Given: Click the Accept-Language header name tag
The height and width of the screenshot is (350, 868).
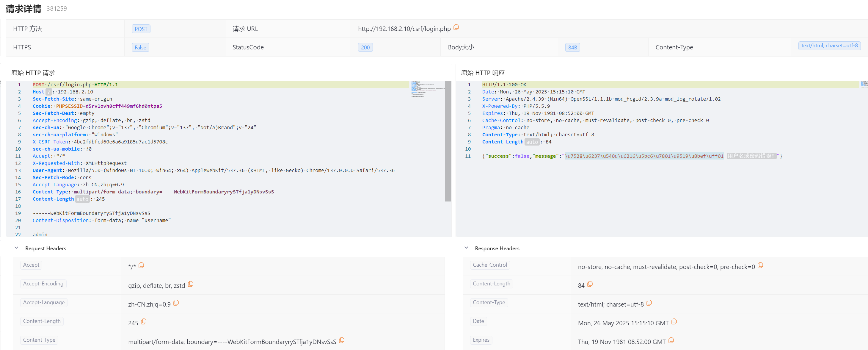Looking at the screenshot, I should [x=44, y=302].
